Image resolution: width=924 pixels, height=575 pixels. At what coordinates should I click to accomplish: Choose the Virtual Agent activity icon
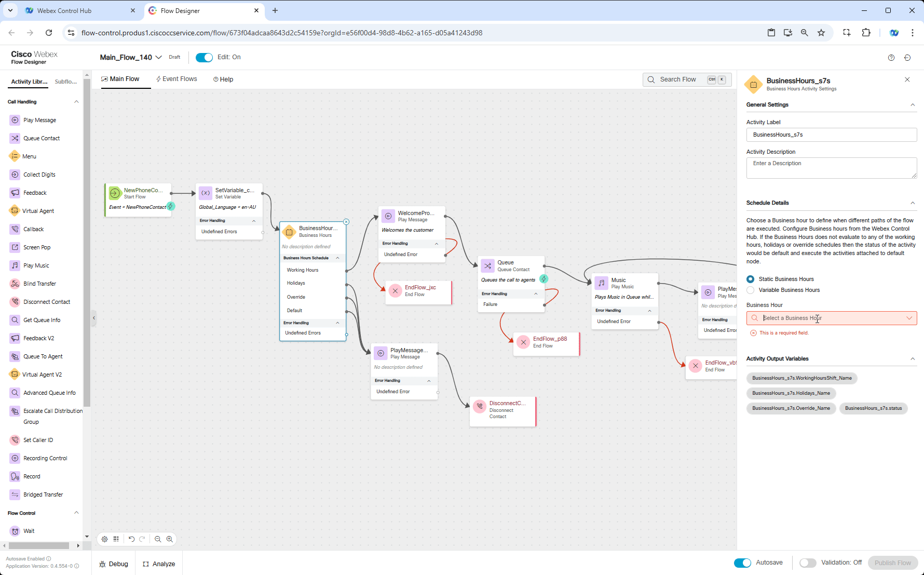[15, 211]
